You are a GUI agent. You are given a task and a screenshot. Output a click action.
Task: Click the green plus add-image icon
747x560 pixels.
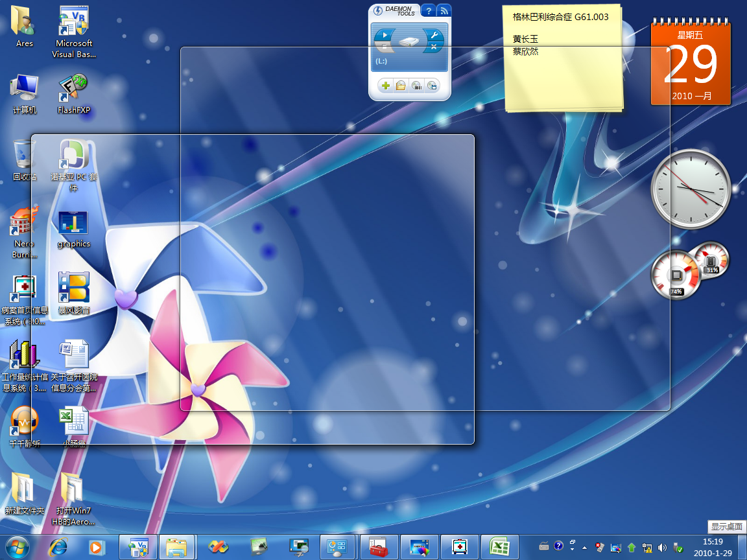point(385,86)
